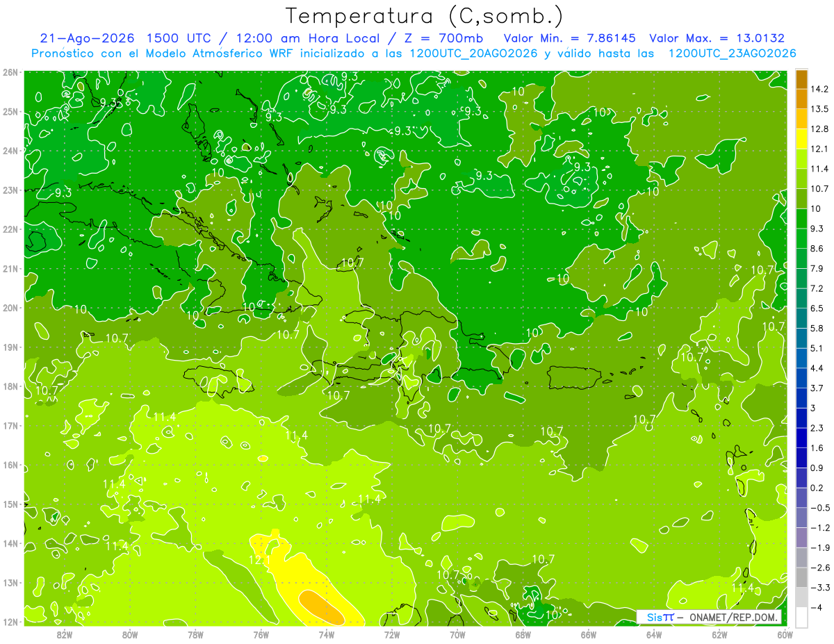Click the "SisTT" logo text
This screenshot has width=834, height=644.
pos(660,617)
